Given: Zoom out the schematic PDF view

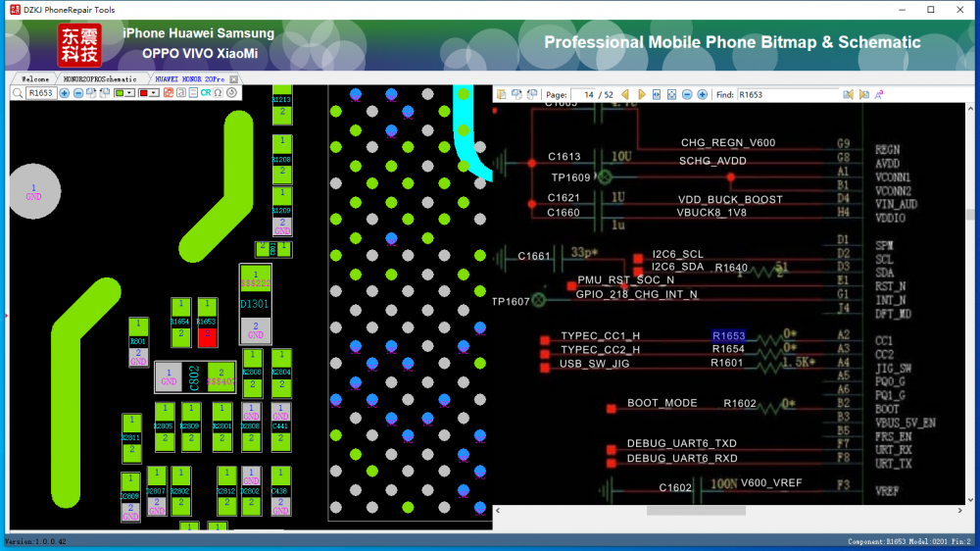Looking at the screenshot, I should tap(687, 94).
